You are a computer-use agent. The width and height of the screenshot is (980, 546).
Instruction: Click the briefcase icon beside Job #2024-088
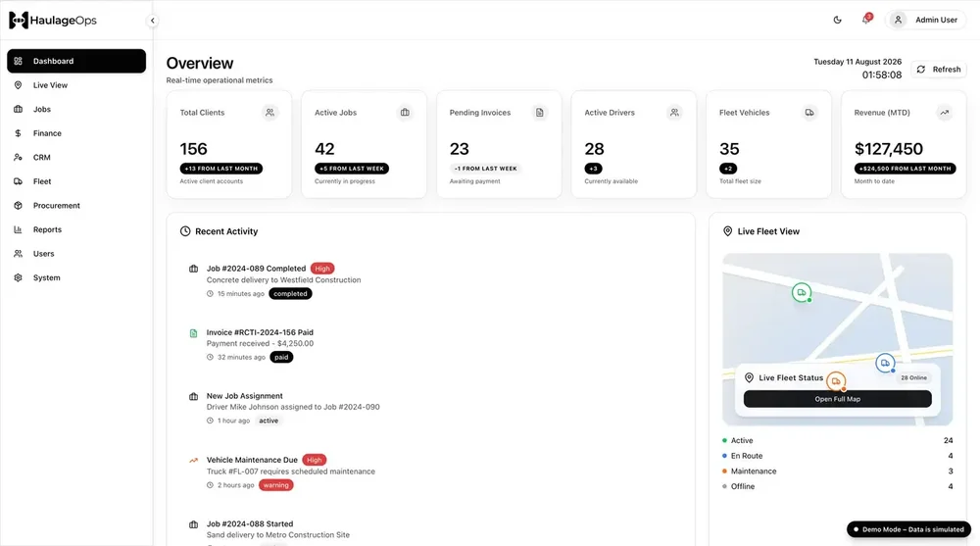click(194, 524)
